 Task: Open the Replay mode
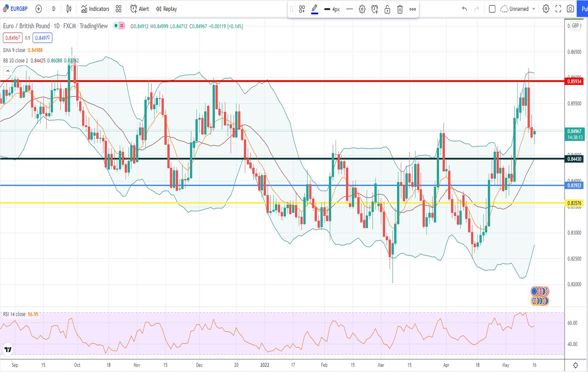[x=166, y=9]
